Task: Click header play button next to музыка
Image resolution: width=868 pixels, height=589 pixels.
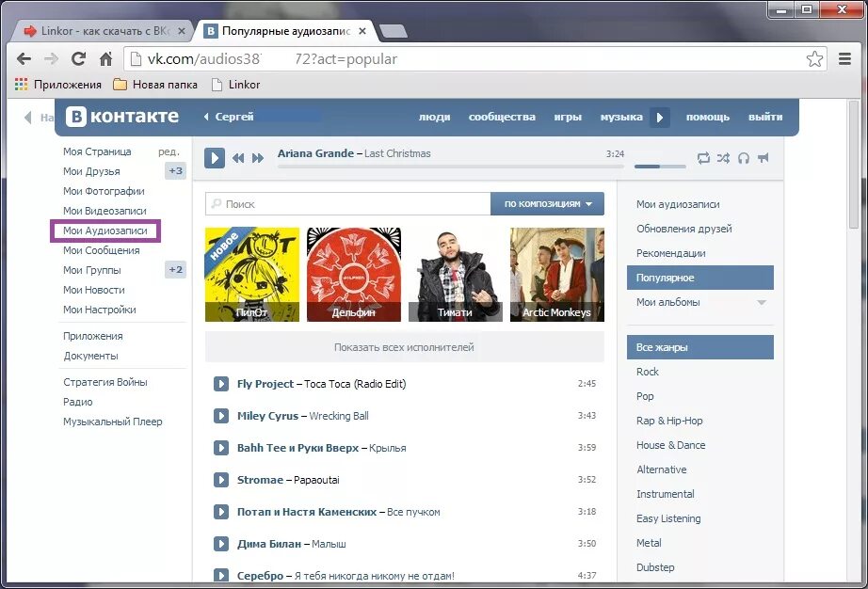Action: [659, 118]
